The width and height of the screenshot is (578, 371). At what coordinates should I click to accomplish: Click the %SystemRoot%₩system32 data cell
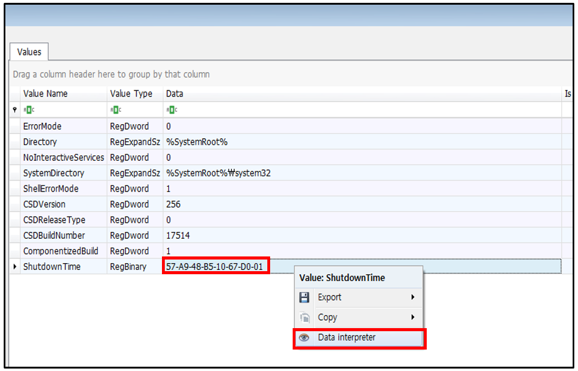pyautogui.click(x=218, y=173)
